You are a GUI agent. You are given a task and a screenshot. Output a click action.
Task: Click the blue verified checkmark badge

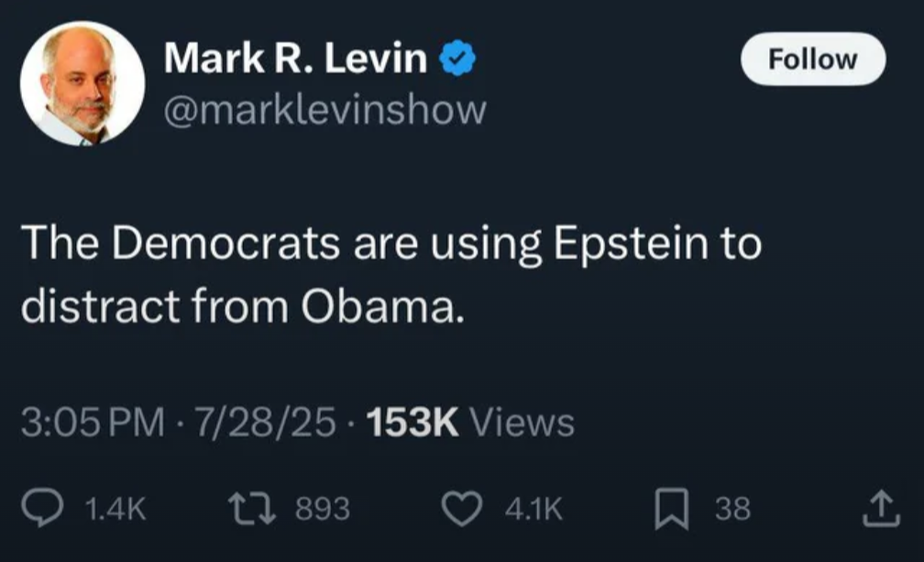(456, 61)
